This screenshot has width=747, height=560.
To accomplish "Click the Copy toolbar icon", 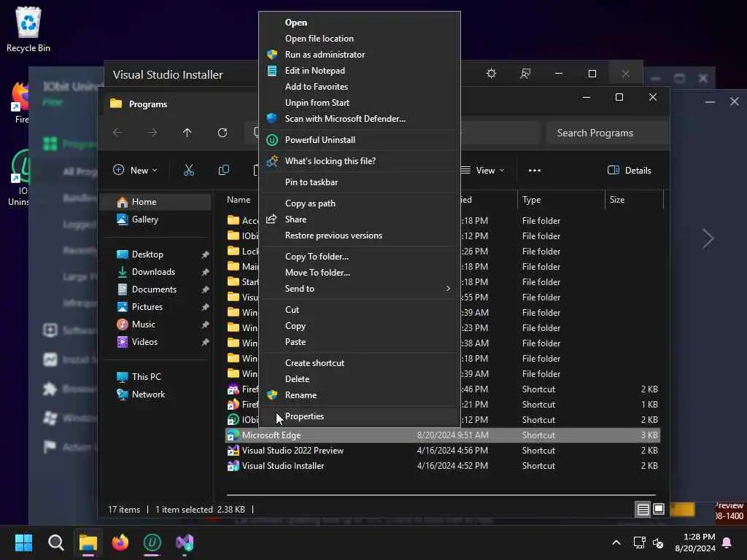I will pyautogui.click(x=223, y=171).
